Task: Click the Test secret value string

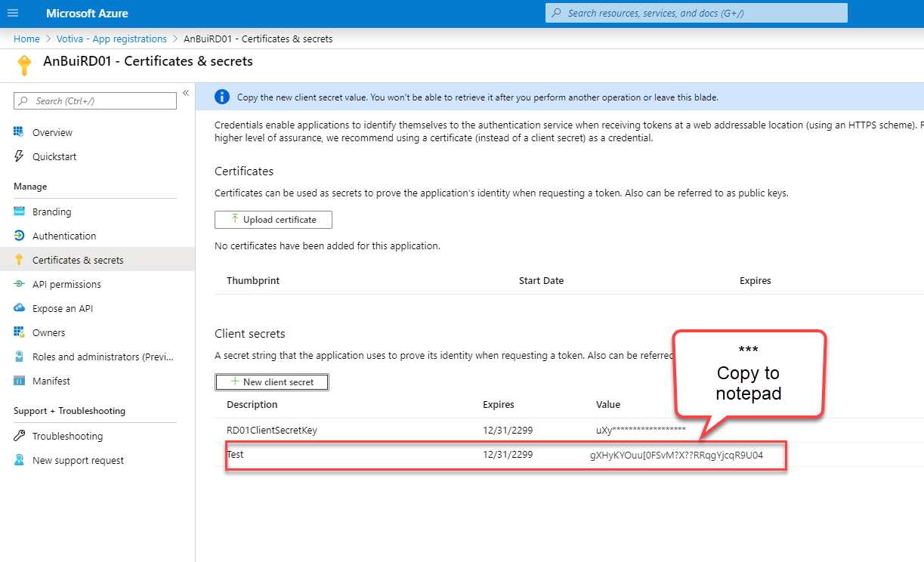Action: coord(676,455)
